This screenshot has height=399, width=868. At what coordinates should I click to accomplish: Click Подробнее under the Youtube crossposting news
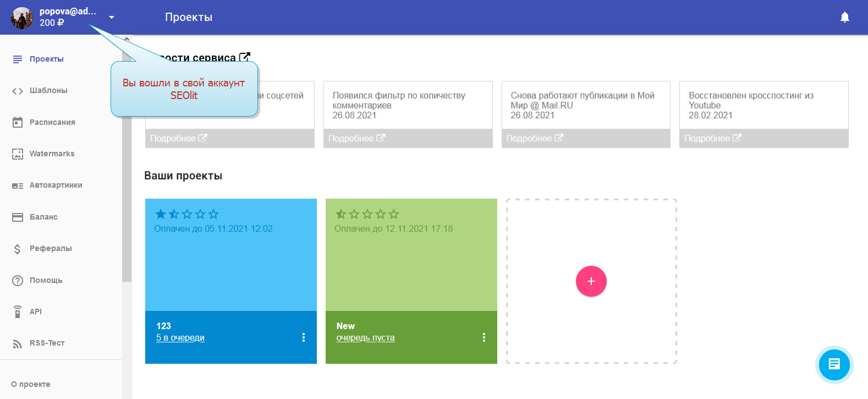pyautogui.click(x=712, y=138)
